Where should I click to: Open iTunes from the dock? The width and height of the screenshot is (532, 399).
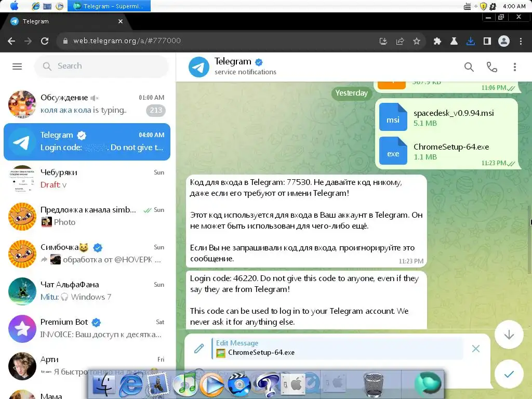coord(184,385)
